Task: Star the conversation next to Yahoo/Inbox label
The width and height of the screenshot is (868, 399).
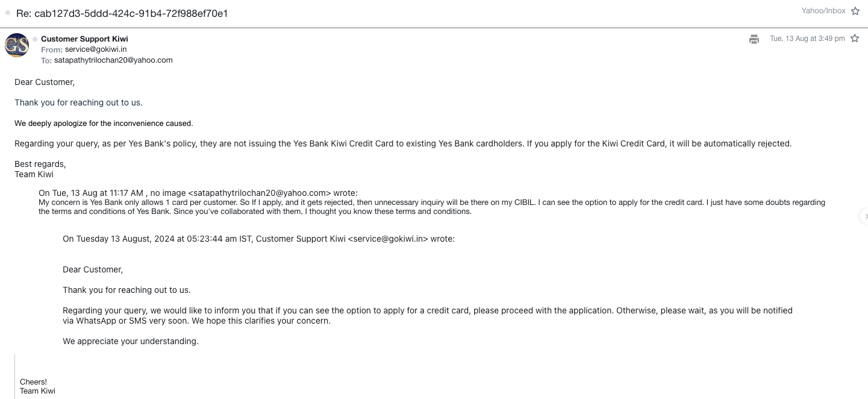Action: coord(855,11)
